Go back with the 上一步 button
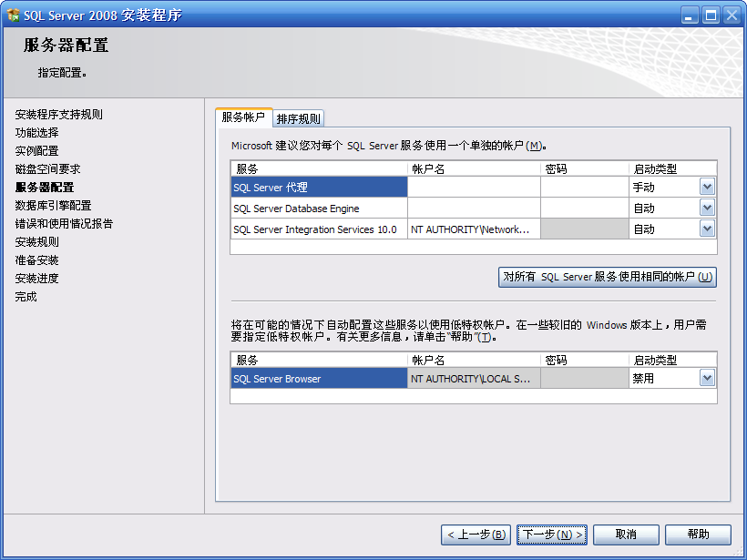 coord(475,535)
